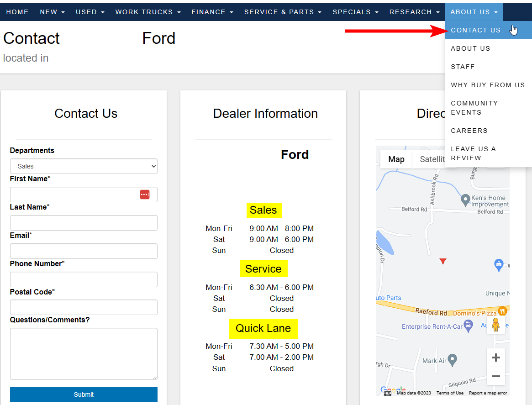The image size is (532, 405).
Task: Submit the contact form
Action: (x=84, y=394)
